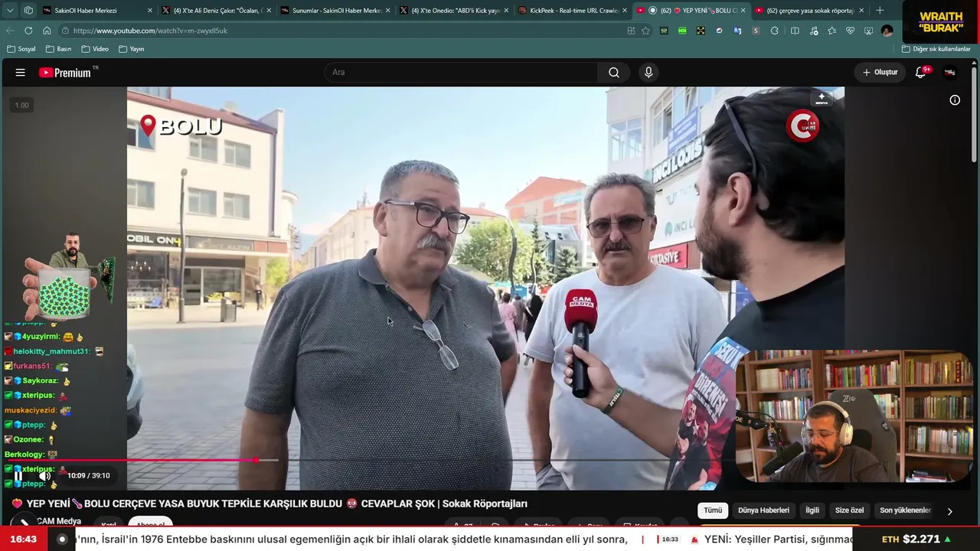Open YouTube notifications bell
The width and height of the screenshot is (980, 551).
(921, 73)
